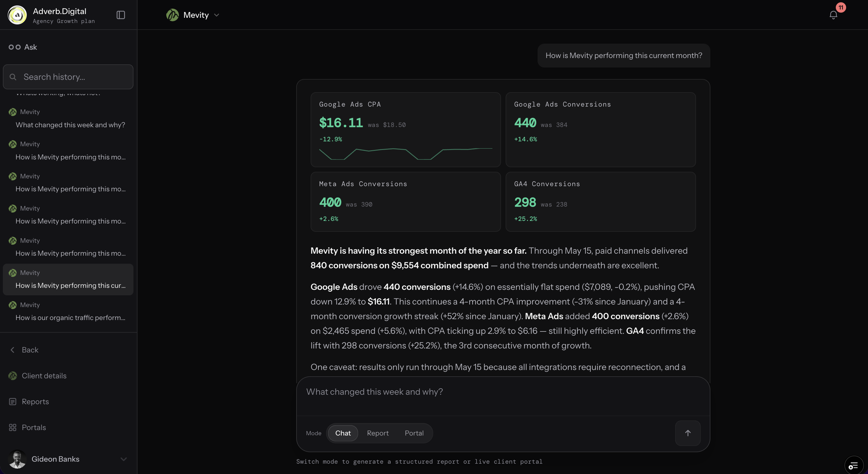This screenshot has height=474, width=868.
Task: Click the Adverb.Digital agency logo
Action: [17, 15]
